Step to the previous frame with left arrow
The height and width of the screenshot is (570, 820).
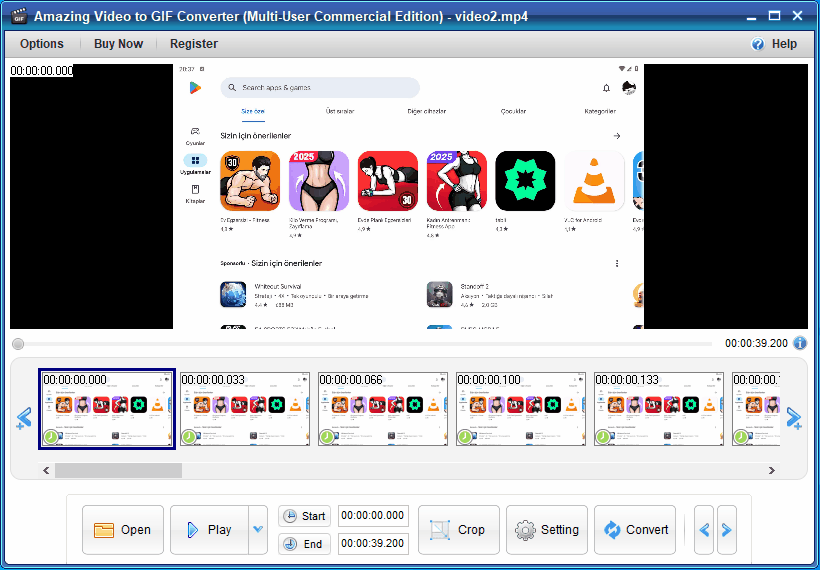704,530
